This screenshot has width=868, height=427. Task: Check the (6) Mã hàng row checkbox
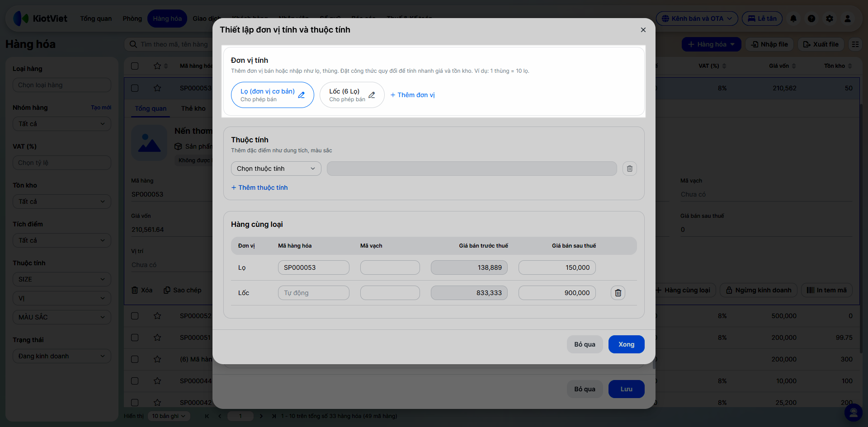135,359
